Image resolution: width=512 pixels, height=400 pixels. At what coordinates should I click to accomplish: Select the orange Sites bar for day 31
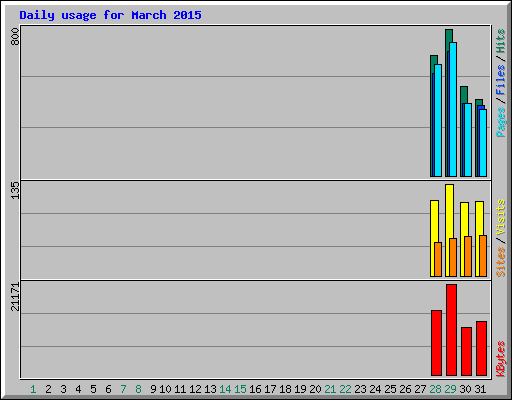(x=483, y=256)
